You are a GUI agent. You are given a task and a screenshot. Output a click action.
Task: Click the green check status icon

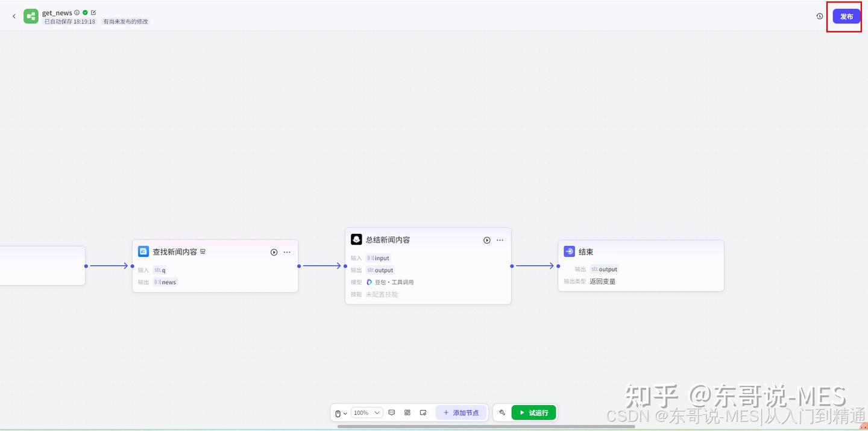pyautogui.click(x=85, y=13)
